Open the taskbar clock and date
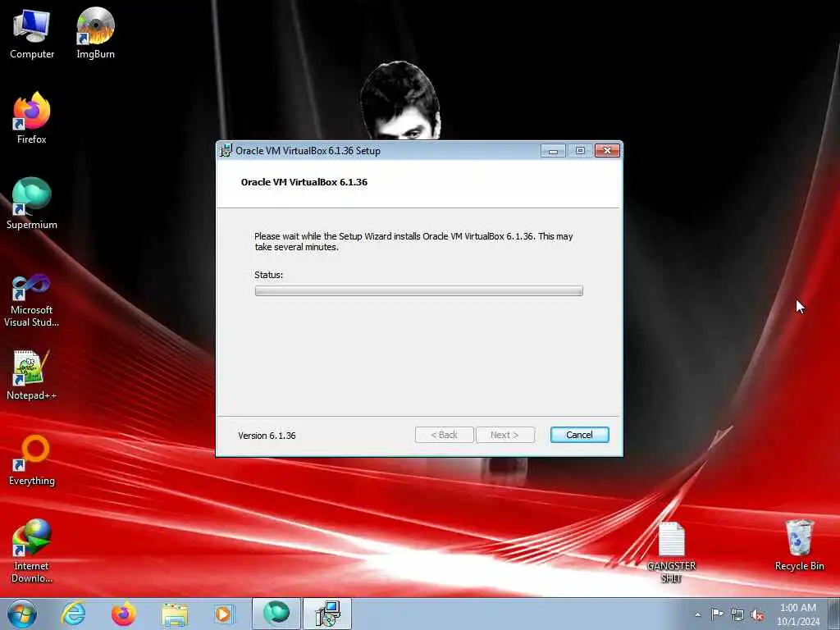 [x=798, y=614]
